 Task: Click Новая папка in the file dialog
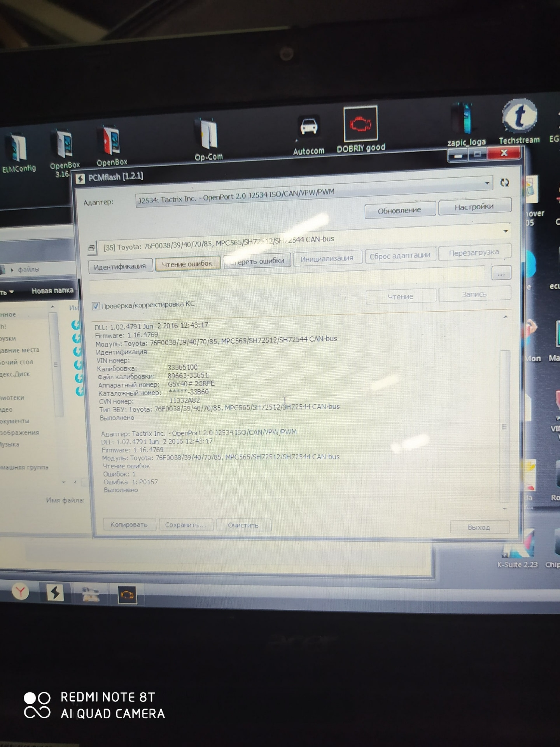[x=52, y=291]
